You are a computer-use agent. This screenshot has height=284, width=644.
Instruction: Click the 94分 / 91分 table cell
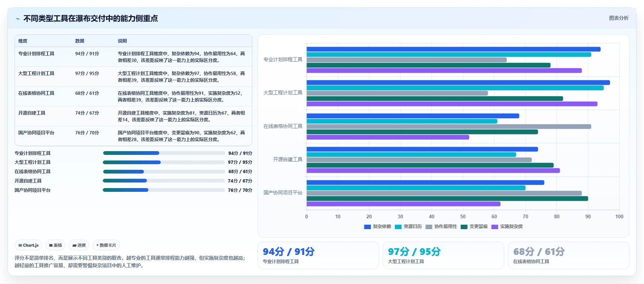[87, 54]
